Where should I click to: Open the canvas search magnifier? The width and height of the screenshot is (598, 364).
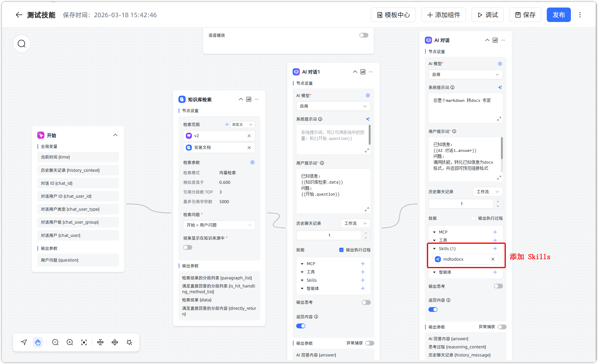pyautogui.click(x=22, y=44)
